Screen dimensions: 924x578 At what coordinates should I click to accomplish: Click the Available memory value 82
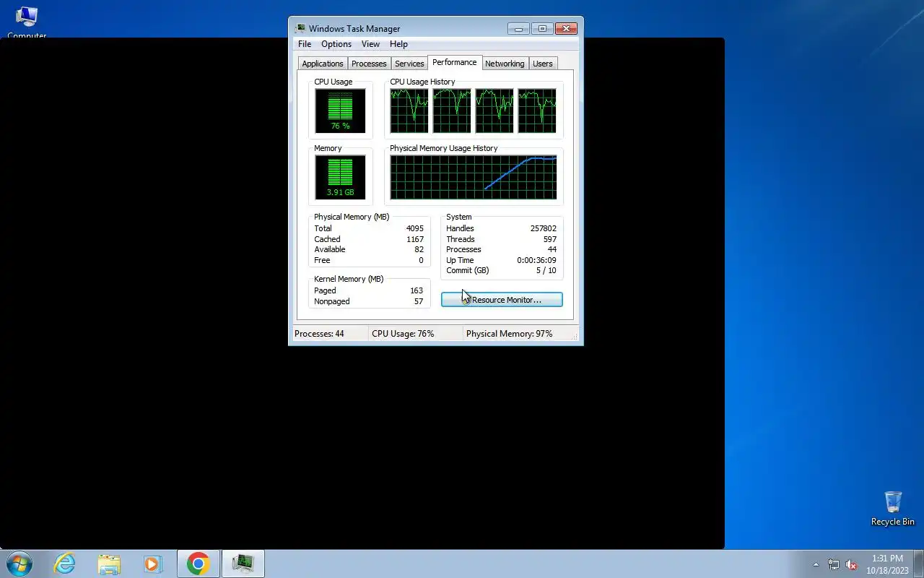click(419, 249)
